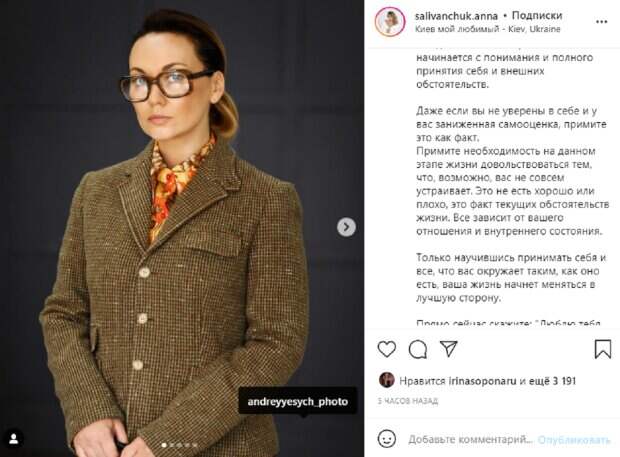
Task: Click the irinasoponaru small avatar thumbnail
Action: click(x=387, y=380)
